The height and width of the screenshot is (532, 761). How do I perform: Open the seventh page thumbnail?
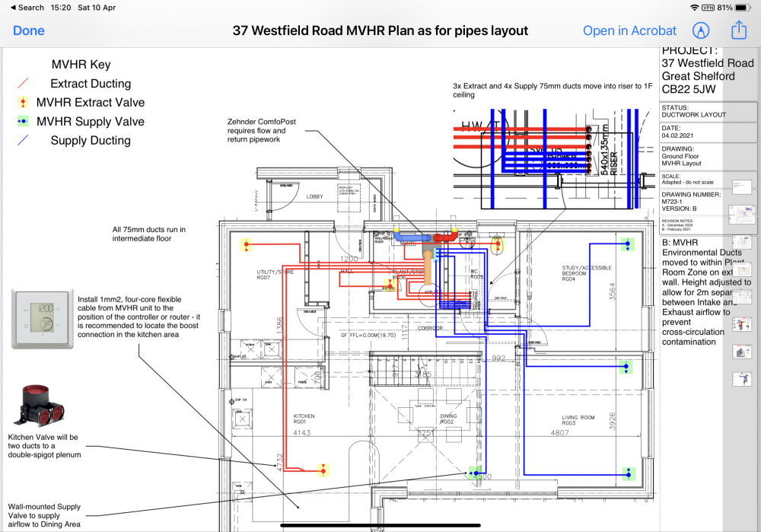click(741, 352)
